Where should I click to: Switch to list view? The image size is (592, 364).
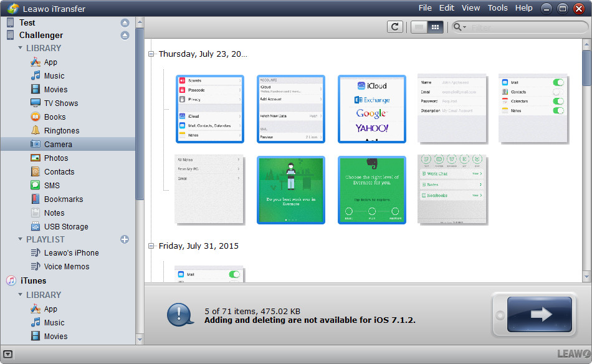coord(418,27)
